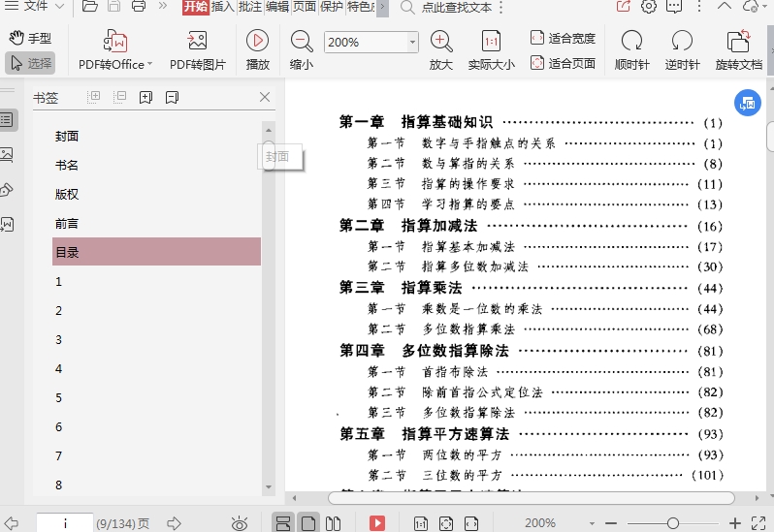This screenshot has width=774, height=532.
Task: Expand more quick-access tools chevron
Action: pos(163,7)
